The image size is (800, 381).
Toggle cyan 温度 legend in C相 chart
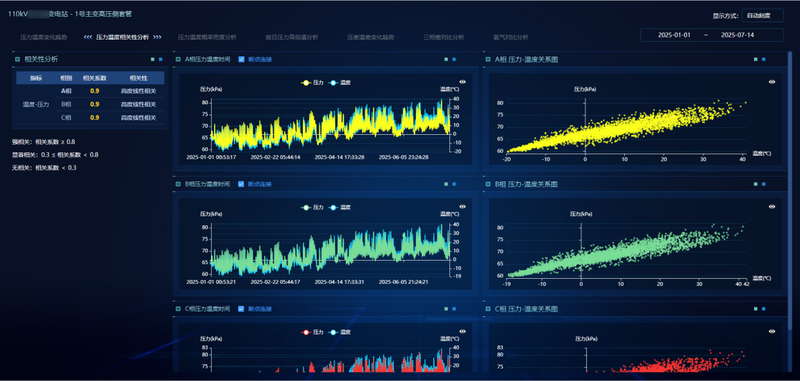point(340,332)
